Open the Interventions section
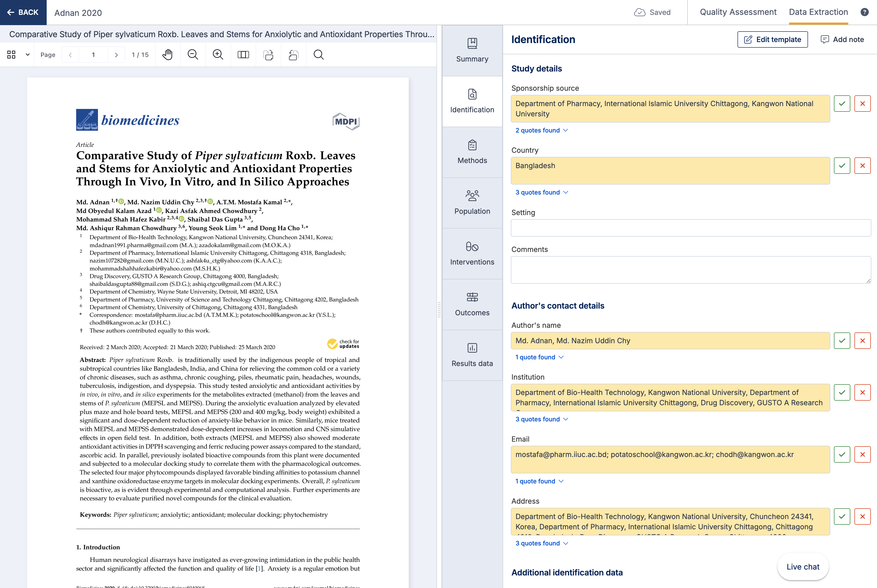This screenshot has height=588, width=877. coord(472,254)
